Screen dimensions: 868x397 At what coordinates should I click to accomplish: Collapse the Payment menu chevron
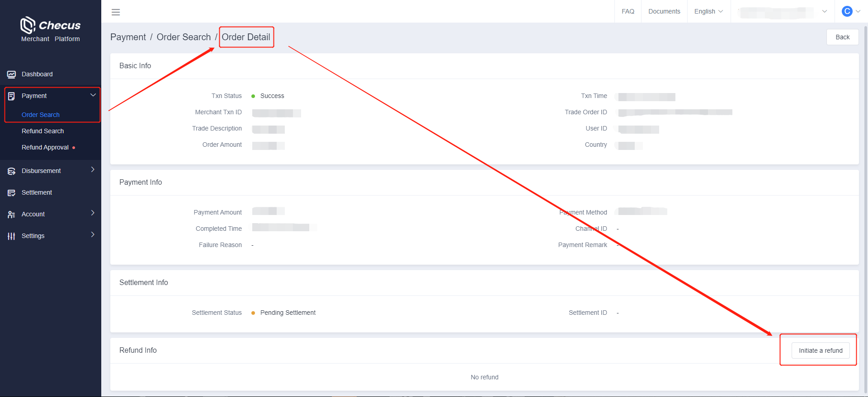(93, 95)
